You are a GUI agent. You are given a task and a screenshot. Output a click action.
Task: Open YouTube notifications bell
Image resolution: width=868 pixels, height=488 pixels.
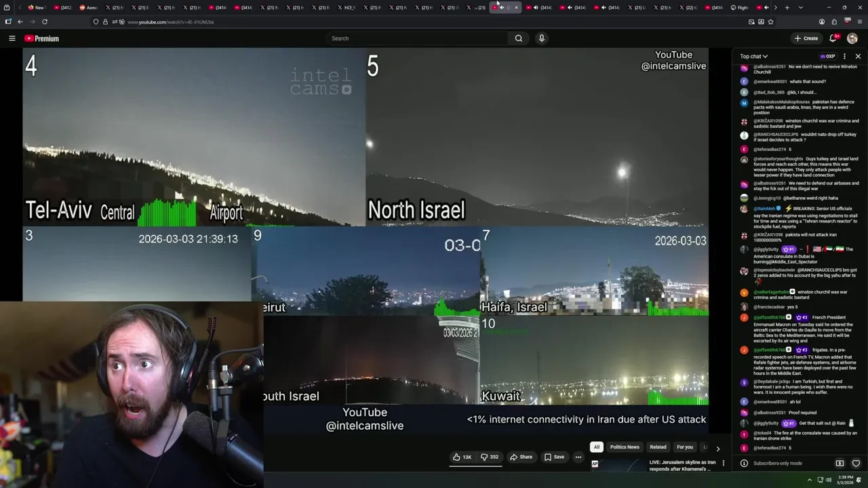[x=833, y=39]
